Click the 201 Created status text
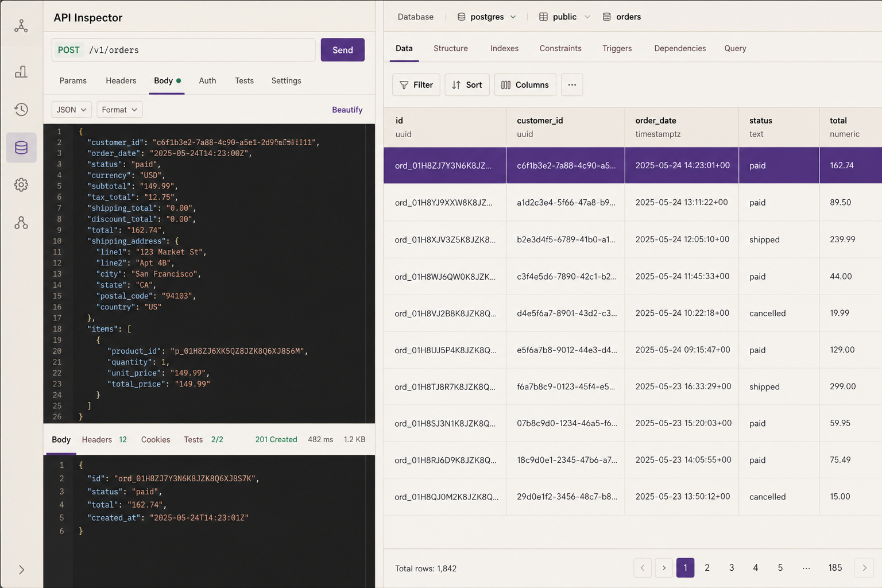This screenshot has width=882, height=588. point(276,439)
